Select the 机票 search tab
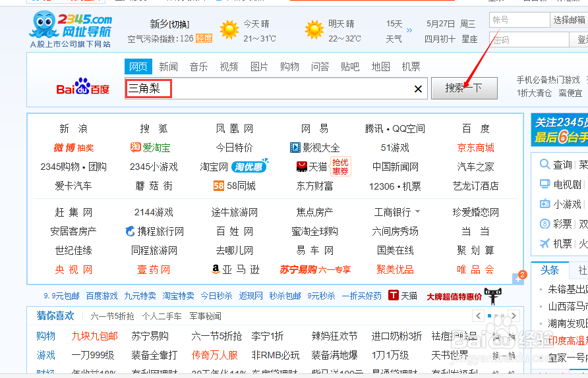The image size is (588, 378). click(x=411, y=67)
